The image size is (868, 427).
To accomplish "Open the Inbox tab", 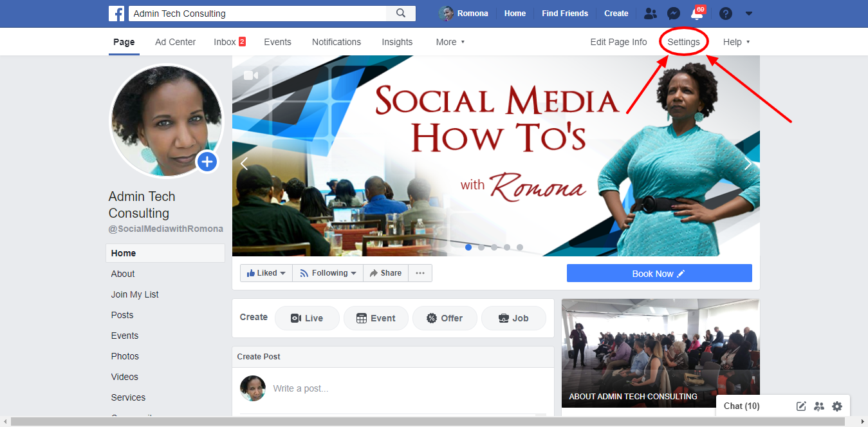I will click(230, 42).
